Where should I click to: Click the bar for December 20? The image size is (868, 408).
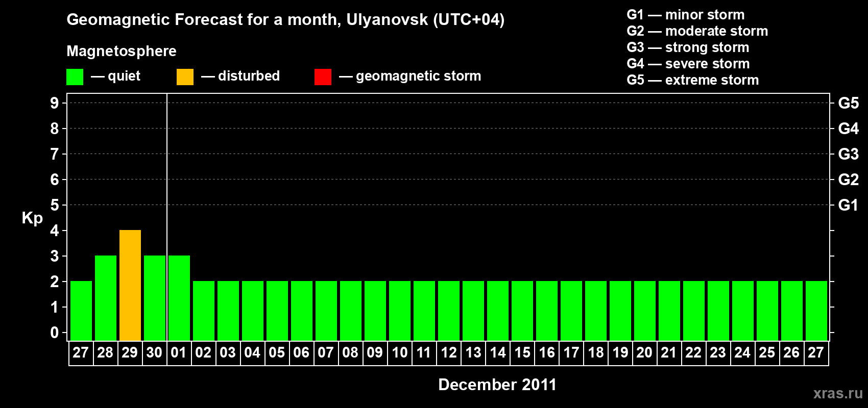[x=645, y=311]
